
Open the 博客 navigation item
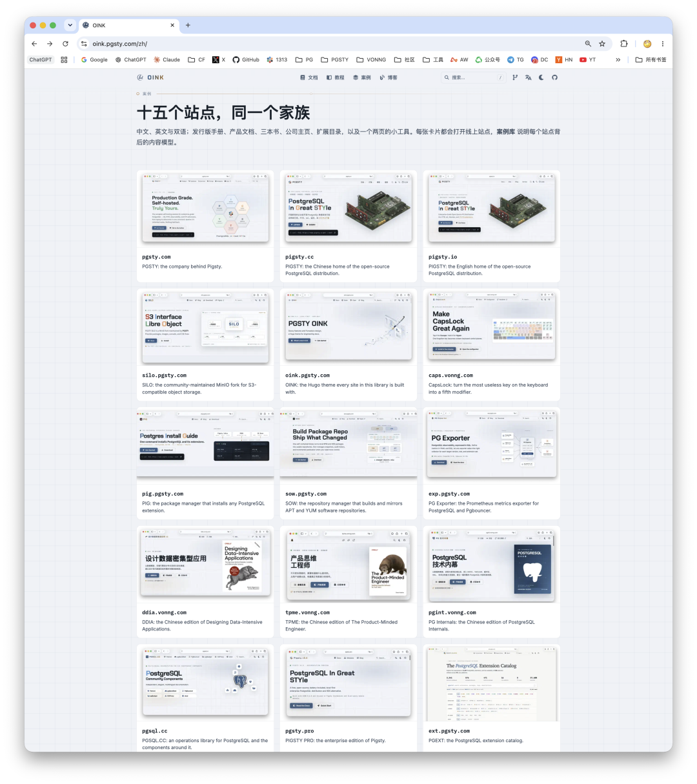pyautogui.click(x=389, y=77)
